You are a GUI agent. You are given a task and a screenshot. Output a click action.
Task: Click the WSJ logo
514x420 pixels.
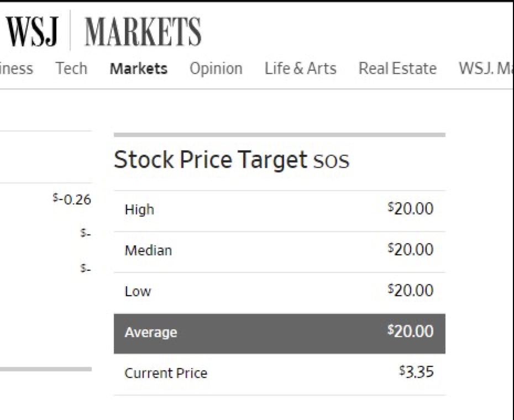click(32, 32)
